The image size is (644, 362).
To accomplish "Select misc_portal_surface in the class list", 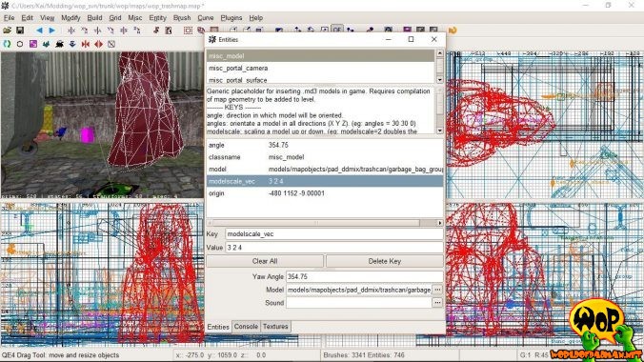I will click(320, 79).
